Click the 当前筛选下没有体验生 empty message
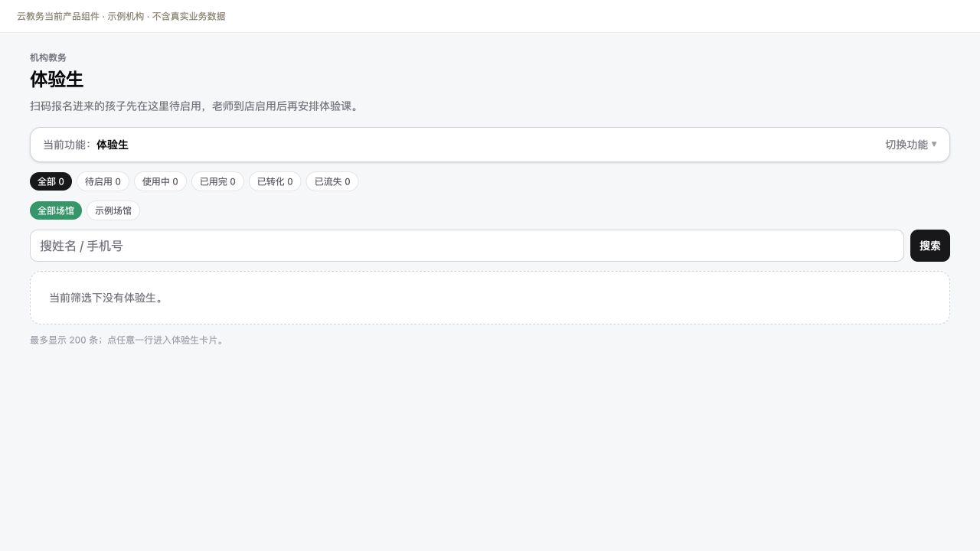 pyautogui.click(x=106, y=298)
